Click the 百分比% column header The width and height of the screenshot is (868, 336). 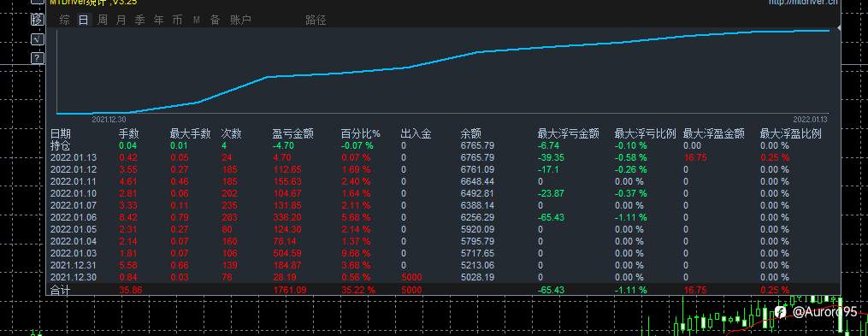361,134
